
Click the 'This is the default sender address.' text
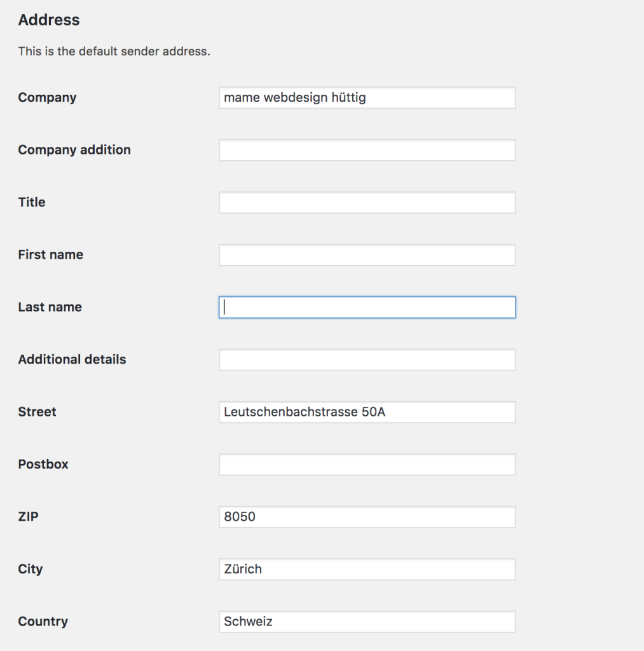click(114, 51)
